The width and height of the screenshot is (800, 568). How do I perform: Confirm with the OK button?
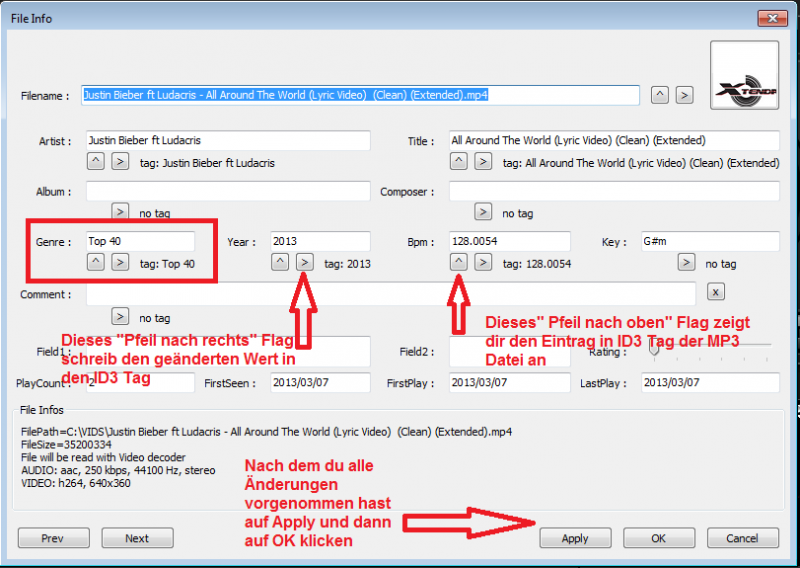pos(659,538)
